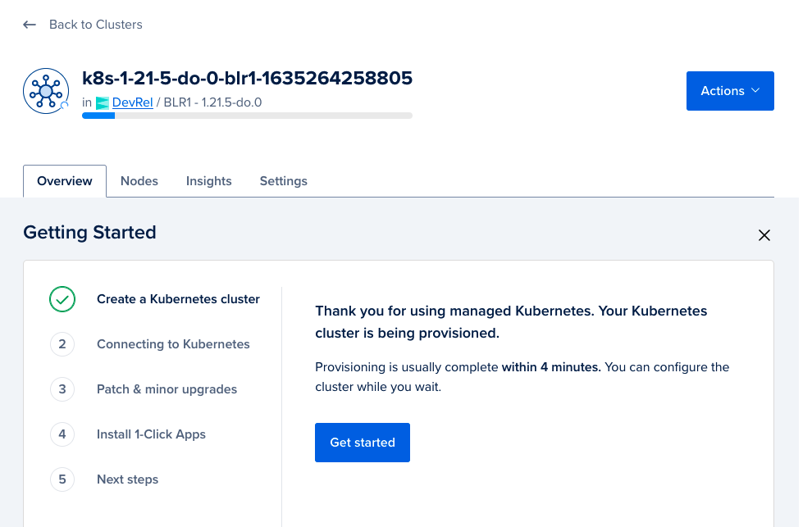The height and width of the screenshot is (527, 812).
Task: Open the Insights tab
Action: point(208,180)
